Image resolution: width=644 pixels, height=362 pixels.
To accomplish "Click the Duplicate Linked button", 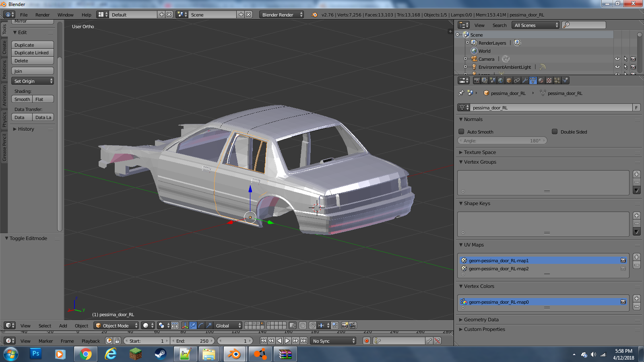I will click(32, 53).
